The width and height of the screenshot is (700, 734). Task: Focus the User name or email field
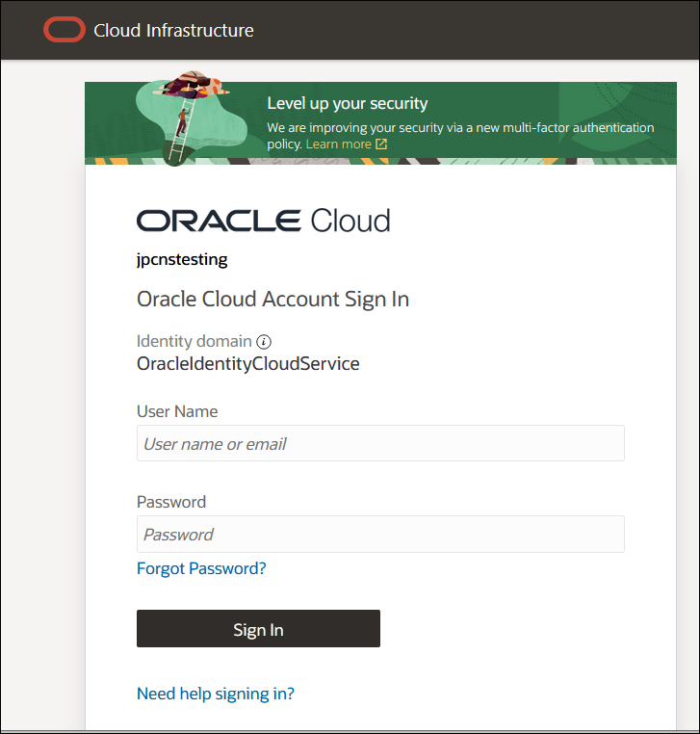pos(380,443)
